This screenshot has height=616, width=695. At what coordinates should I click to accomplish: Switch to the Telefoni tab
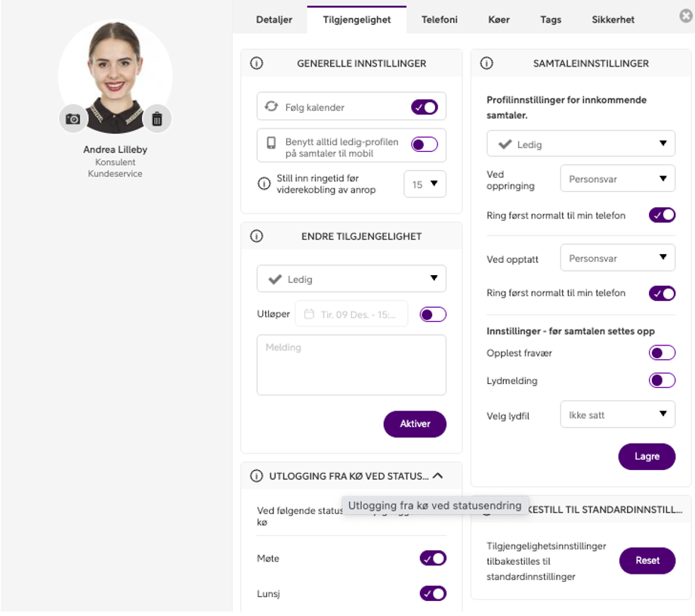(x=439, y=20)
